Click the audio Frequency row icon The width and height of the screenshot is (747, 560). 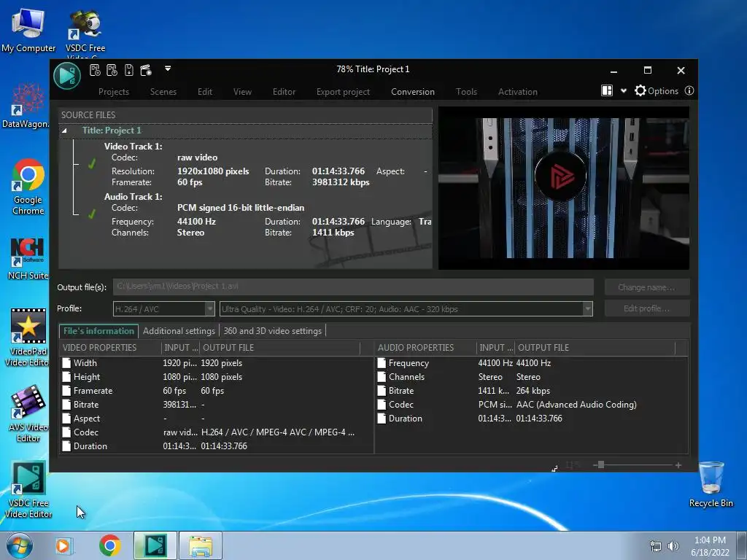point(381,363)
